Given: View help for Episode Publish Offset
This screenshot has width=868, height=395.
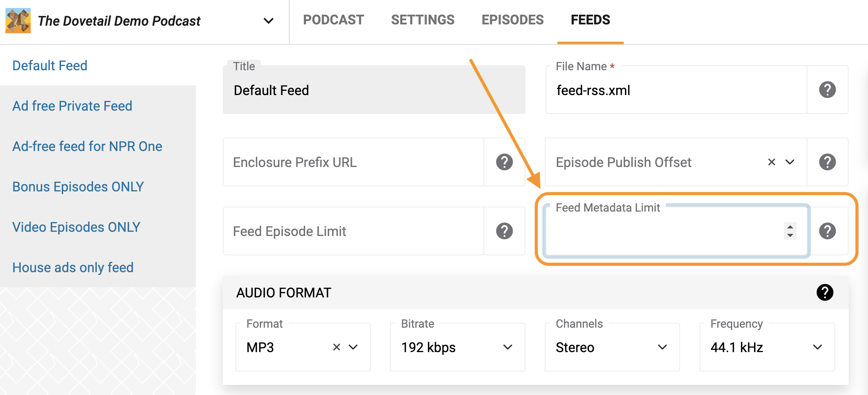Looking at the screenshot, I should point(827,162).
